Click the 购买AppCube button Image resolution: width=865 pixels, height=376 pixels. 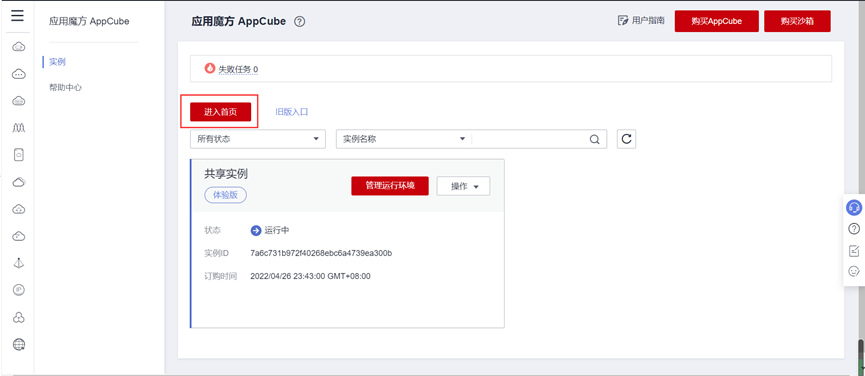pos(717,22)
